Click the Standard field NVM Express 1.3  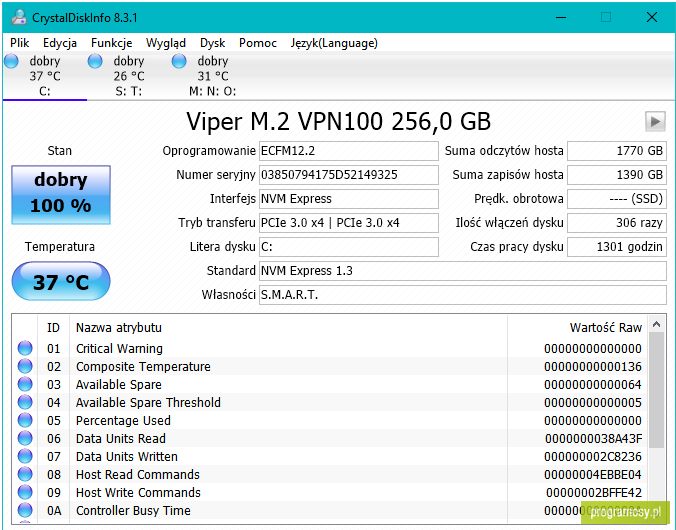pyautogui.click(x=463, y=271)
